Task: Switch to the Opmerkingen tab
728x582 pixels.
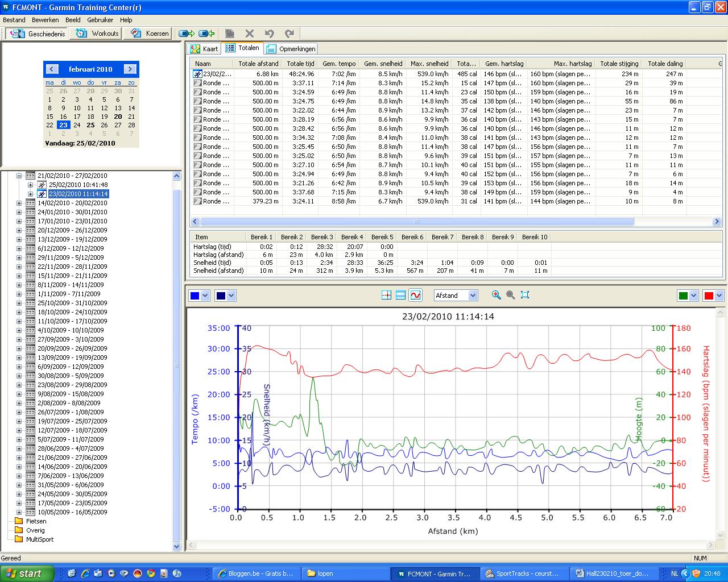Action: [x=291, y=49]
